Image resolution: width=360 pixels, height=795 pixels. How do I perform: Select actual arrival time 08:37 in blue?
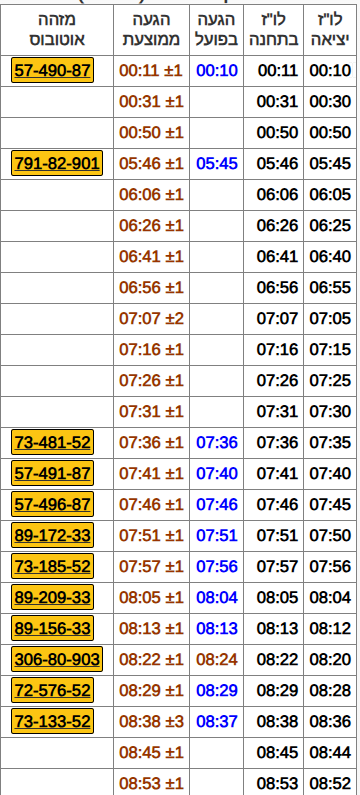(217, 722)
